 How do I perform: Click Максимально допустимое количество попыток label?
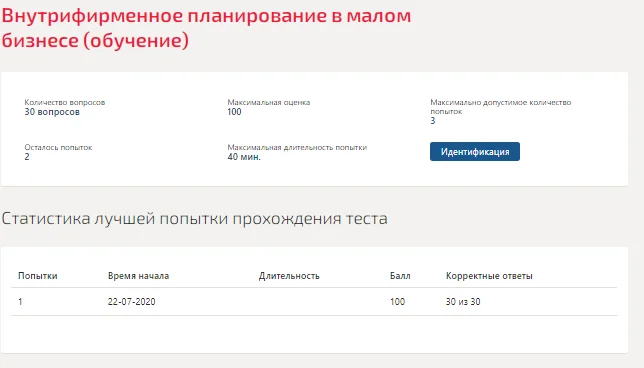501,107
